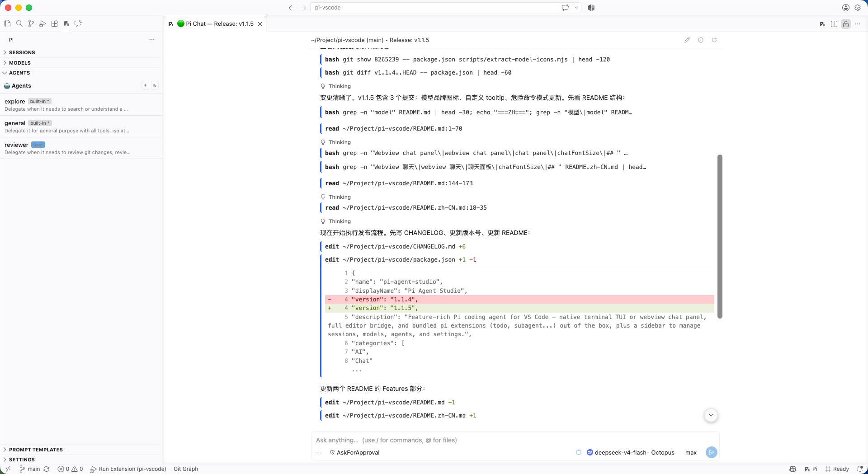Open the Manage gear icon in the title bar
The width and height of the screenshot is (868, 474).
pyautogui.click(x=858, y=8)
